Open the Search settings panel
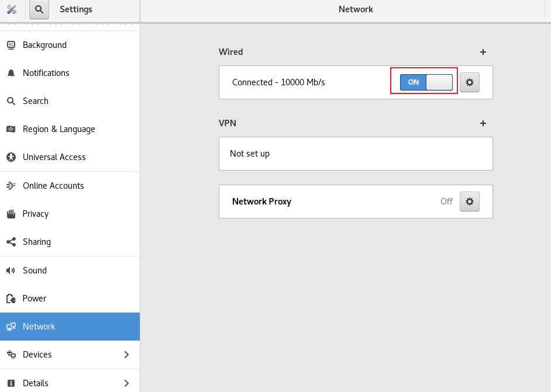 pos(35,101)
